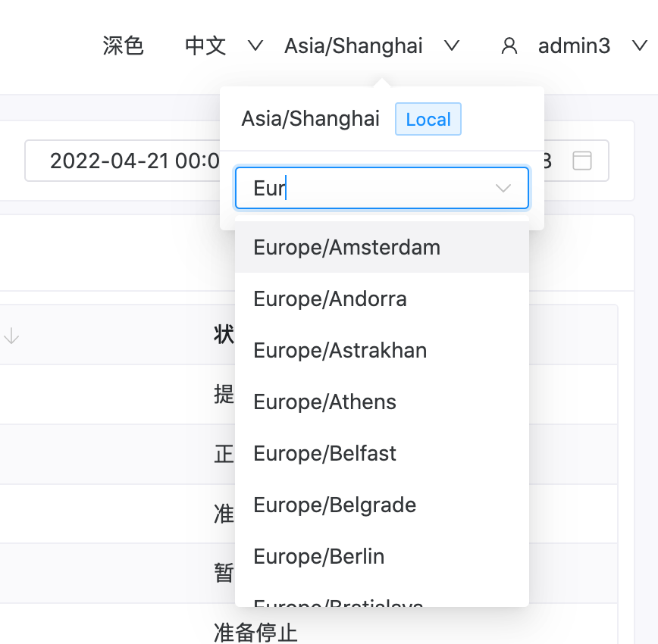Click the 2022-04-21 start date field

(x=129, y=161)
